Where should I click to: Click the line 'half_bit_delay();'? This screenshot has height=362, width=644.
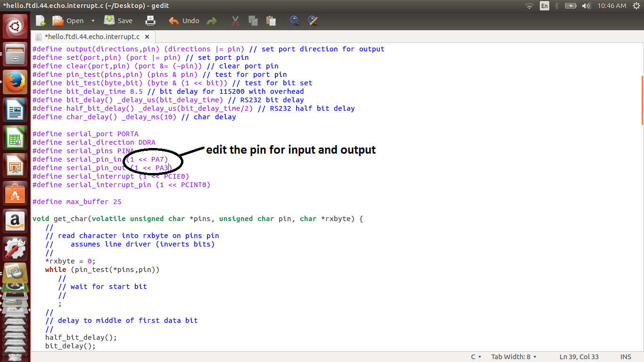pyautogui.click(x=81, y=337)
